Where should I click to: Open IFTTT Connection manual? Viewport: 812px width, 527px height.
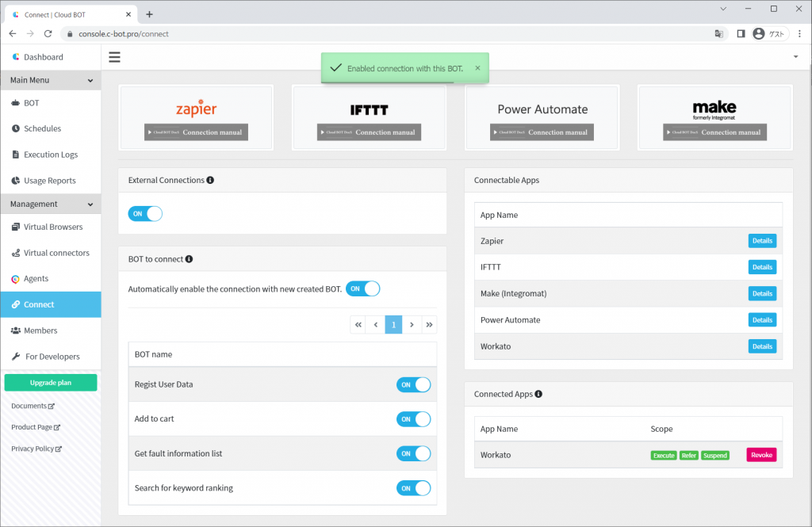point(370,132)
